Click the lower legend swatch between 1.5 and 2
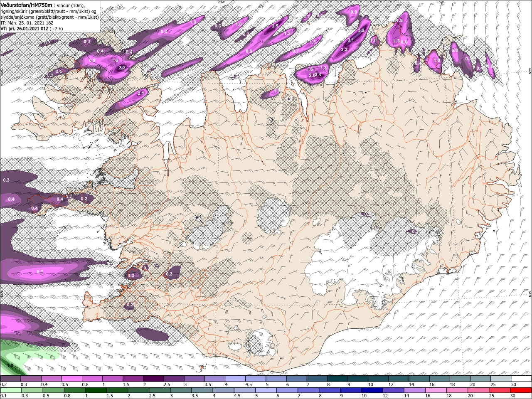Viewport: 532px width, 399px height. point(117,390)
